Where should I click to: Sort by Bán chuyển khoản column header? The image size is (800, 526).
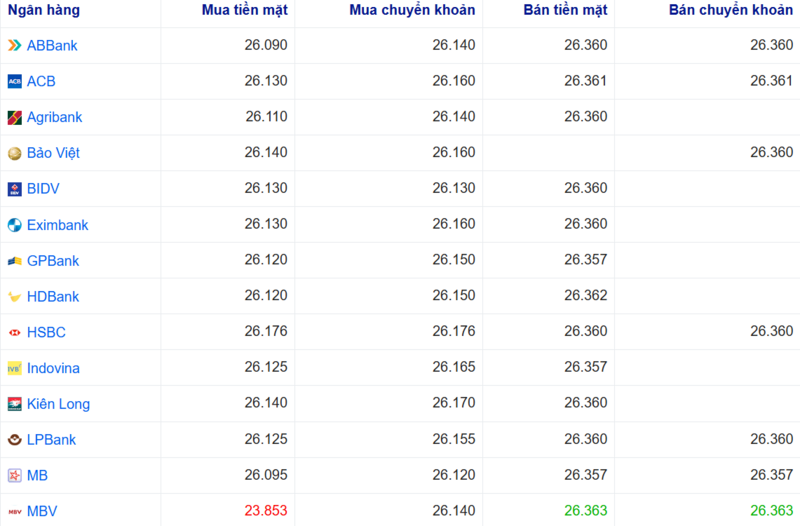click(731, 10)
